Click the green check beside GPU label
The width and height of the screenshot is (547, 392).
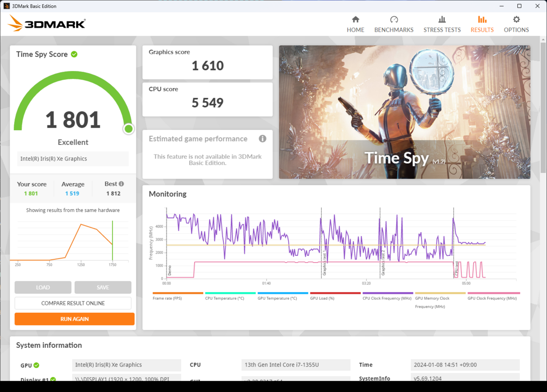pos(36,365)
